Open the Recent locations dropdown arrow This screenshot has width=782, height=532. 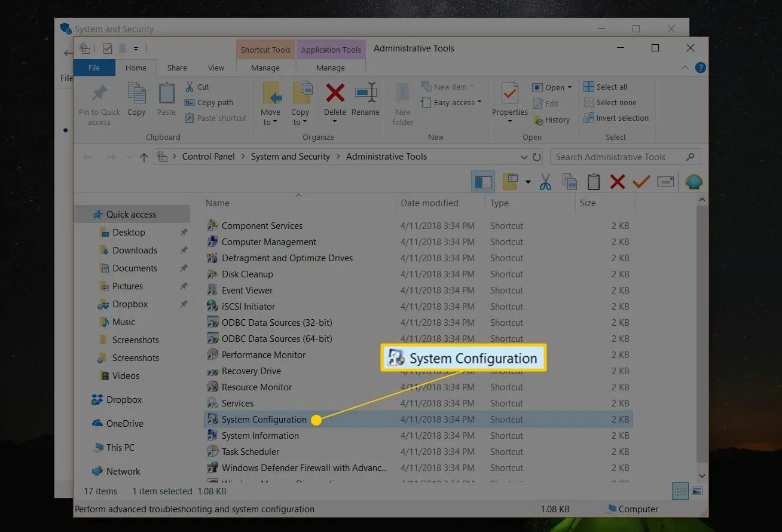coord(129,157)
